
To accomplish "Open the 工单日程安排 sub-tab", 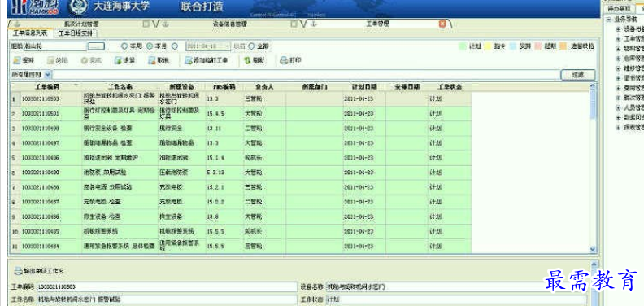I will click(75, 33).
